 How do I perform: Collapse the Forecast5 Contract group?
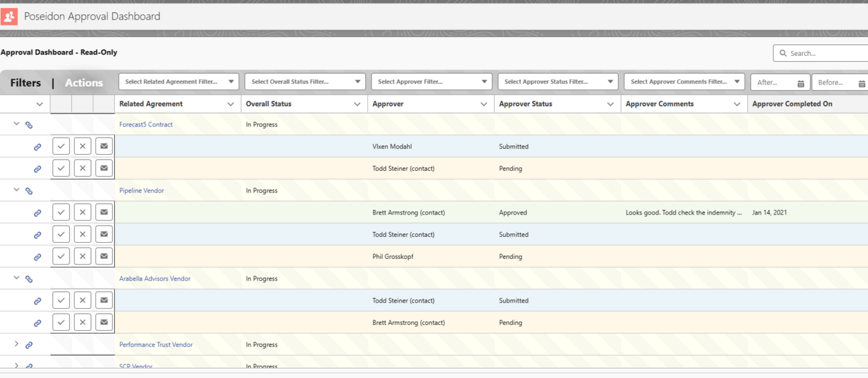tap(17, 124)
